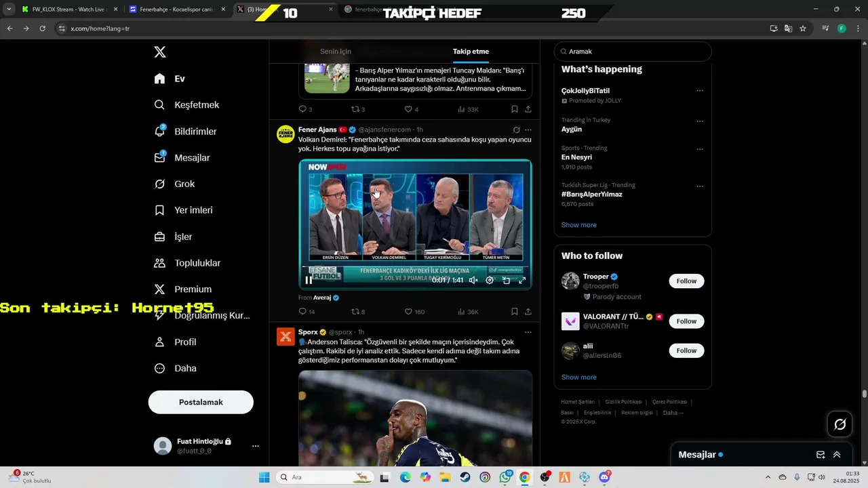Open more options for Aygün trend
The width and height of the screenshot is (868, 488).
(x=700, y=121)
